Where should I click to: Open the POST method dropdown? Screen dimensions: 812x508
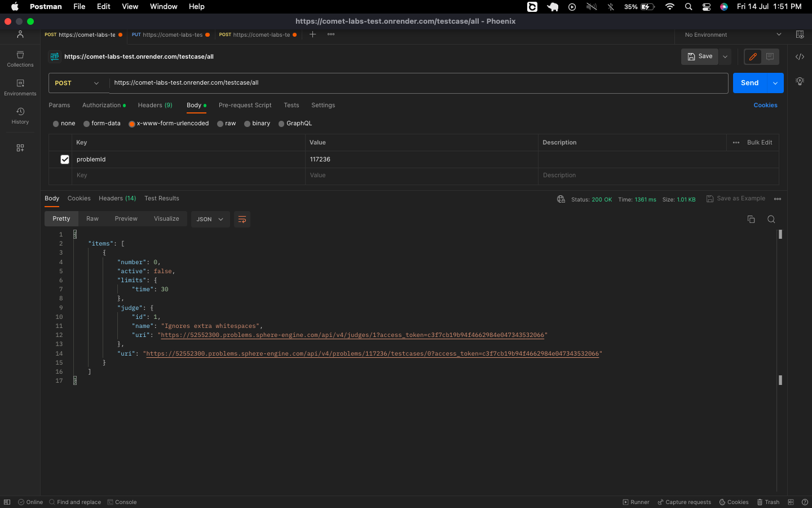click(x=78, y=83)
